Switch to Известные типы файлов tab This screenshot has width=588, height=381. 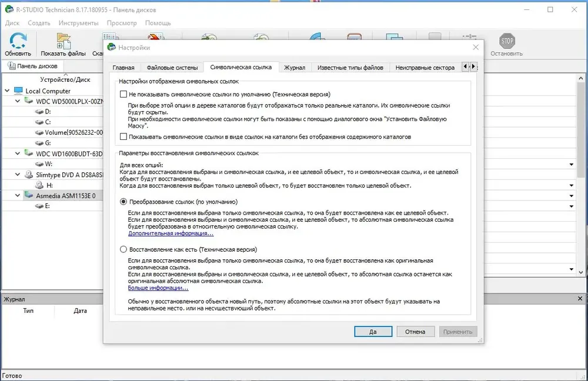[350, 68]
